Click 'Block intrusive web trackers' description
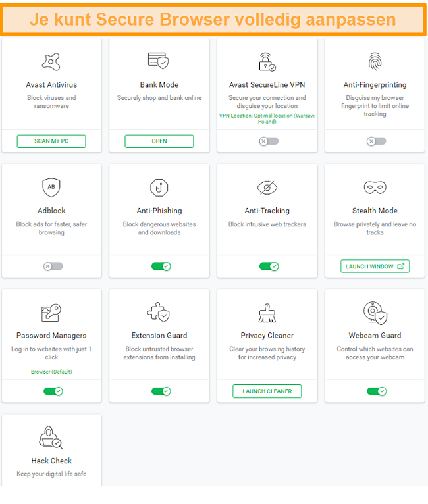 [267, 224]
